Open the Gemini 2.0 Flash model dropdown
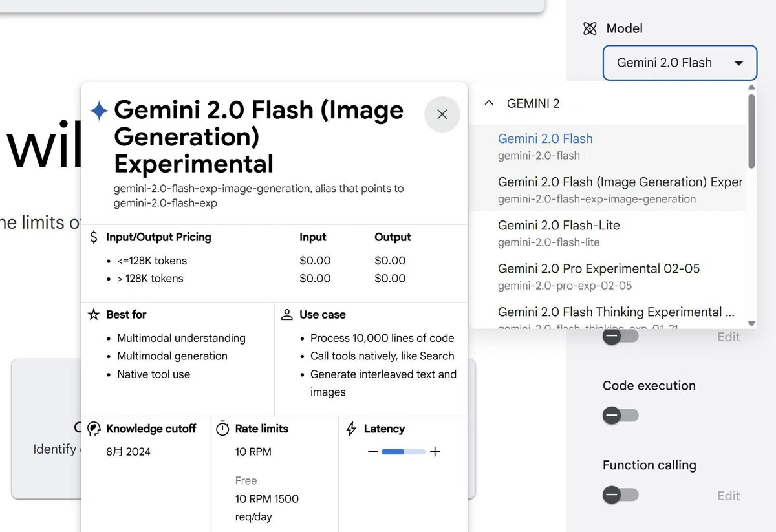 click(x=680, y=63)
